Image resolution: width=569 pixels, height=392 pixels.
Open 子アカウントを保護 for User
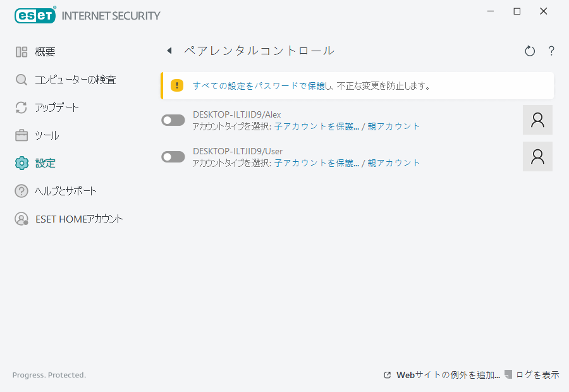click(319, 162)
